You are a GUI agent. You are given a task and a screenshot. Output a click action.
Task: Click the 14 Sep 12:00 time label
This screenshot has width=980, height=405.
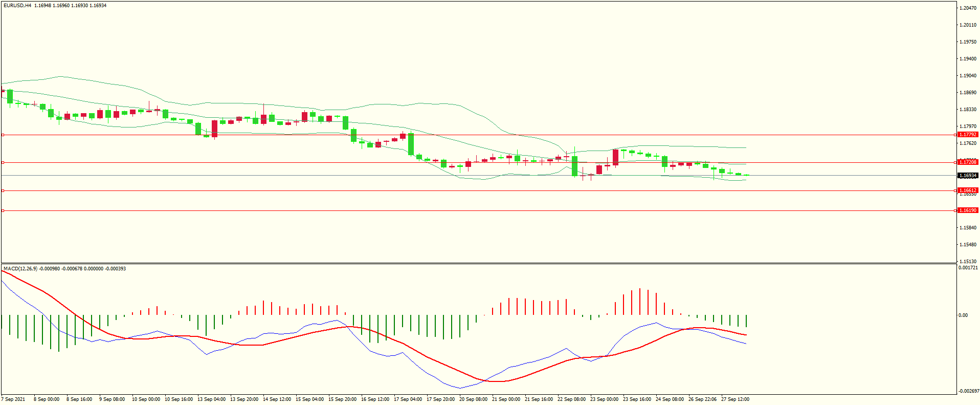(277, 399)
